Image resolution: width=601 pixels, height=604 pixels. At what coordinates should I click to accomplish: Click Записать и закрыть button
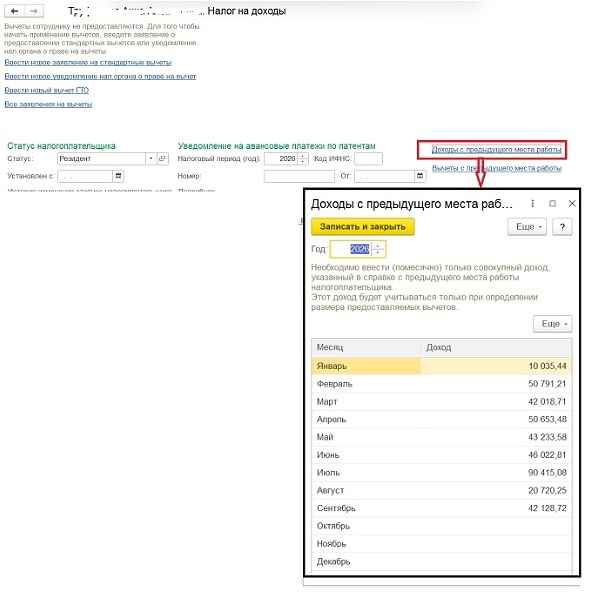[x=363, y=227]
